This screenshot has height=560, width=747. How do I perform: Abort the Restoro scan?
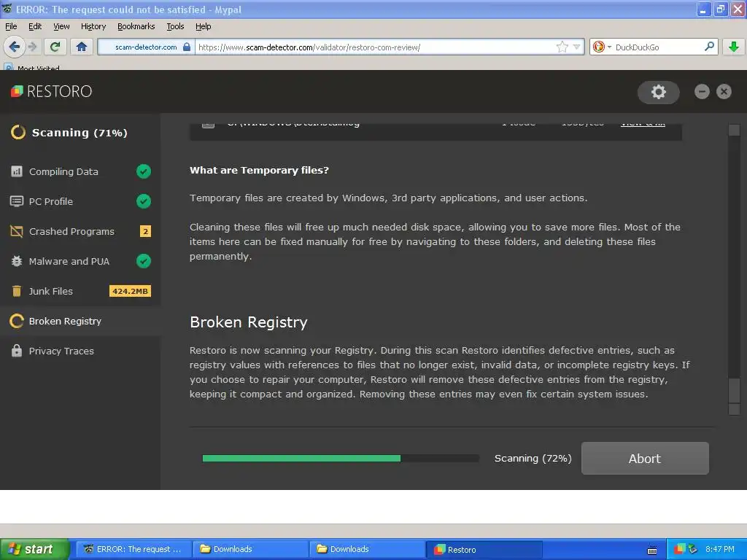point(645,458)
